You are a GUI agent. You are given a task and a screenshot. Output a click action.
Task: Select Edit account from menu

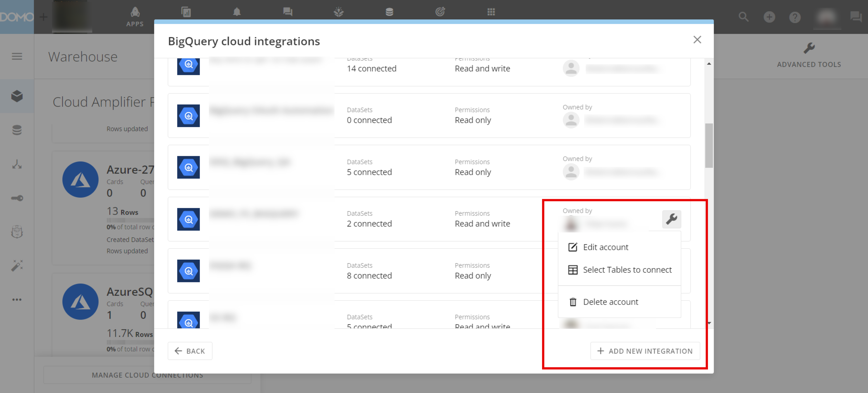605,247
